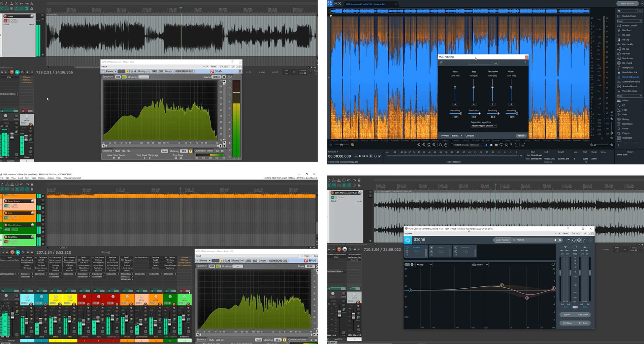Open the De-hum module in RX

tap(626, 54)
